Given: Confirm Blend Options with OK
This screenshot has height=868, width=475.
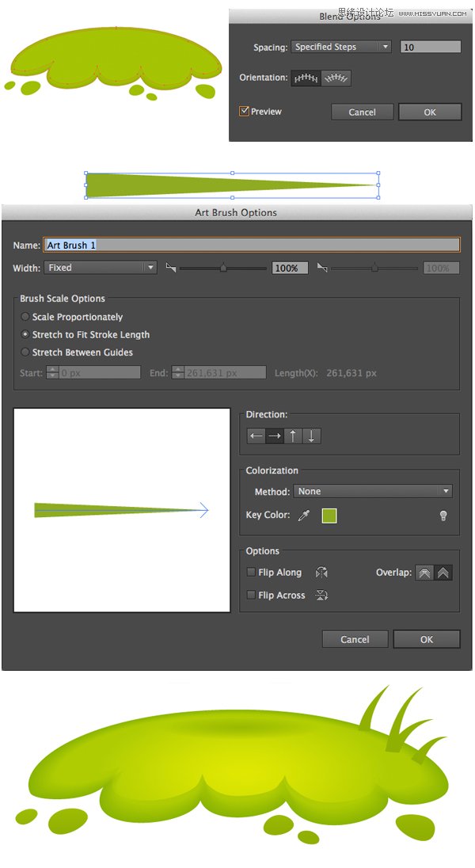Looking at the screenshot, I should click(430, 112).
